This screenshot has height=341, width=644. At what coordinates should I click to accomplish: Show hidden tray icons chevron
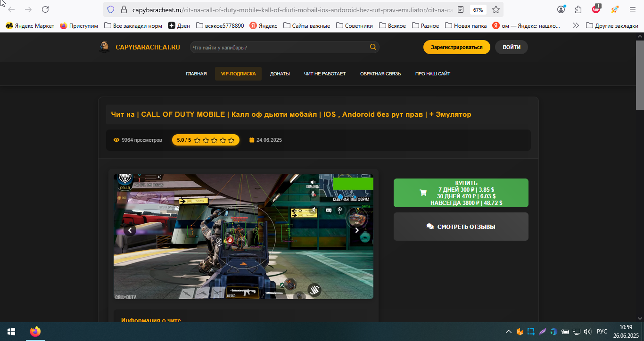click(x=508, y=332)
